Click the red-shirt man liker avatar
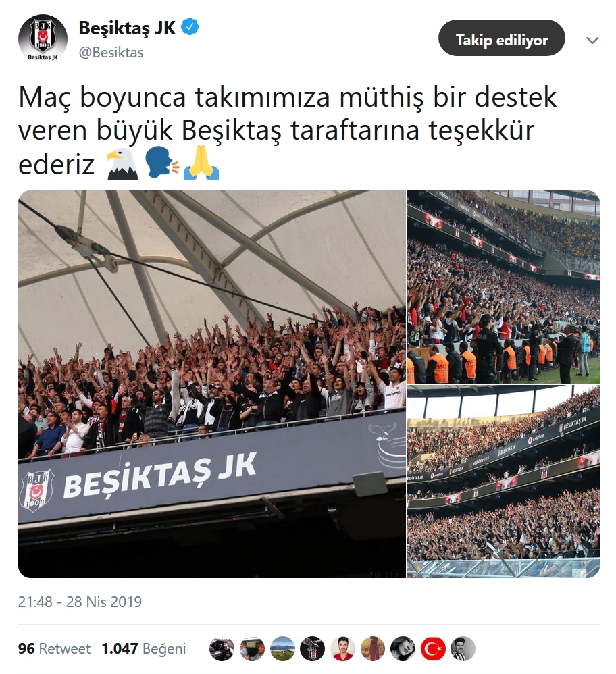 tap(342, 648)
